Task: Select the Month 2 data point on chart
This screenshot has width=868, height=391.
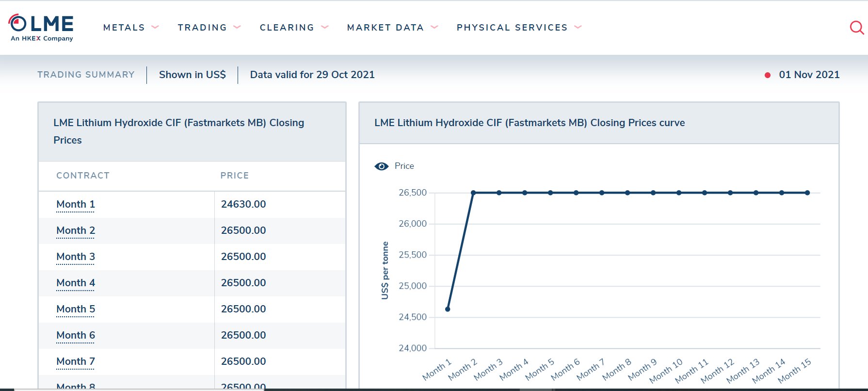Action: coord(473,193)
